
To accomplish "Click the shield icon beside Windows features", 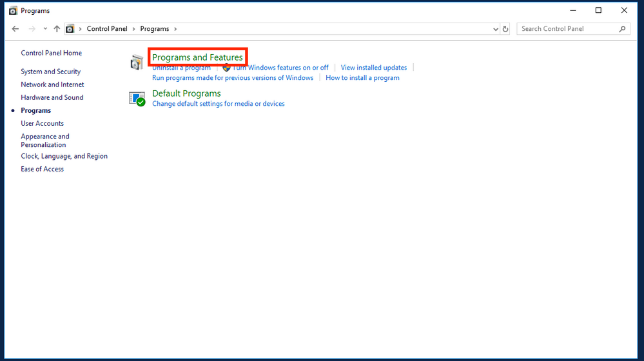I will coord(226,68).
